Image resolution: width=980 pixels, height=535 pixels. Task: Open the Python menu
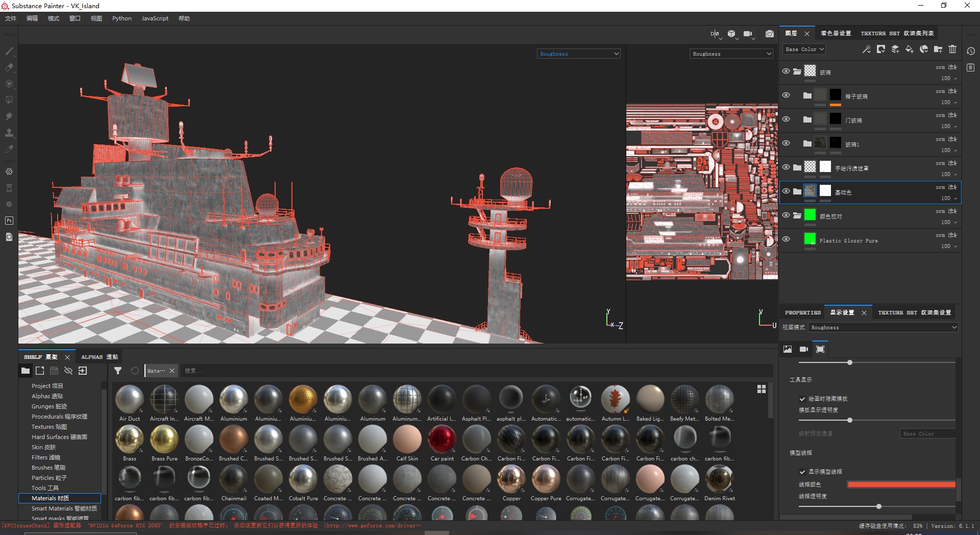pyautogui.click(x=122, y=18)
